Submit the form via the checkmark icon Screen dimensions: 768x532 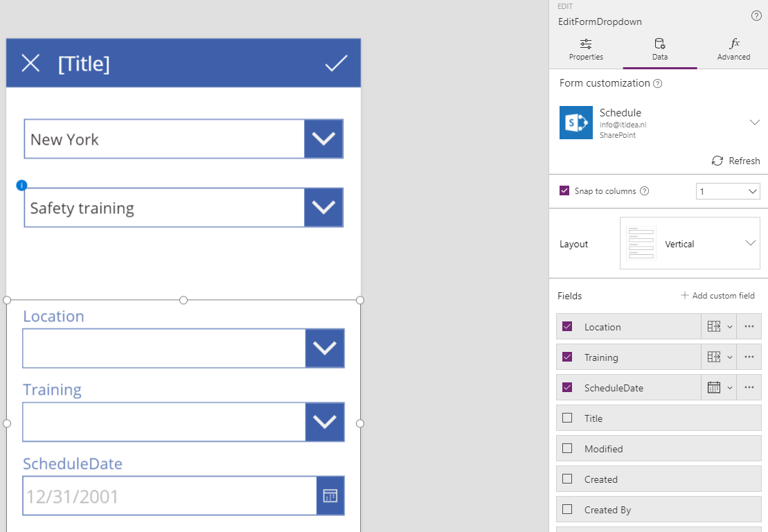[x=336, y=63]
